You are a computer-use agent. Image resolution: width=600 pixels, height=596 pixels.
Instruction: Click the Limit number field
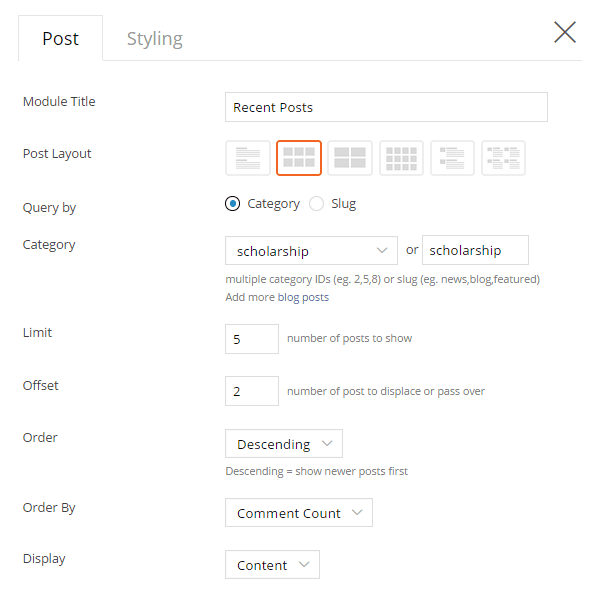pyautogui.click(x=252, y=339)
